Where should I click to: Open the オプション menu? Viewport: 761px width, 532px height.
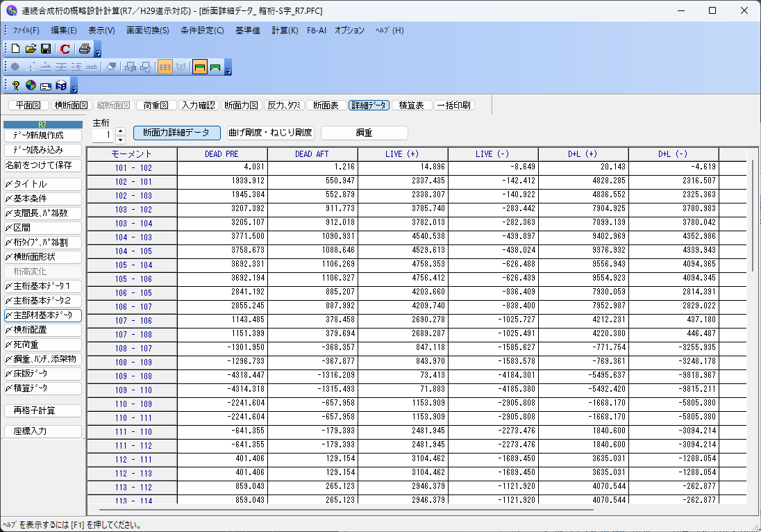[349, 30]
